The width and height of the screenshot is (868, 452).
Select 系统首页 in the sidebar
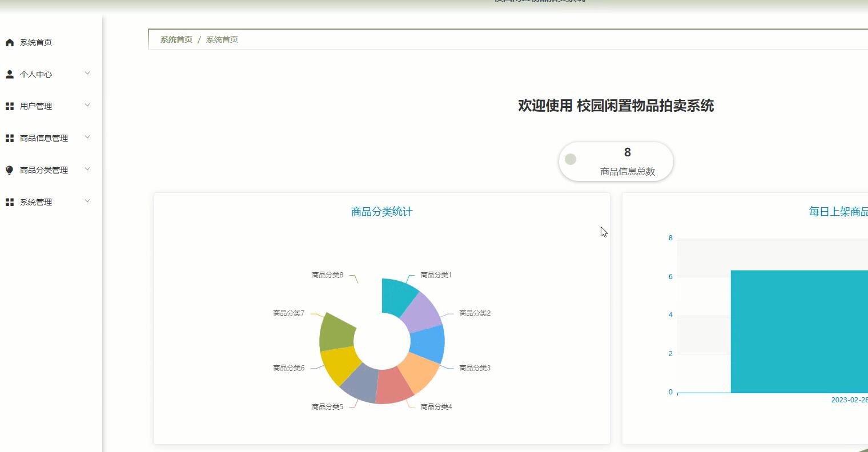pyautogui.click(x=35, y=41)
